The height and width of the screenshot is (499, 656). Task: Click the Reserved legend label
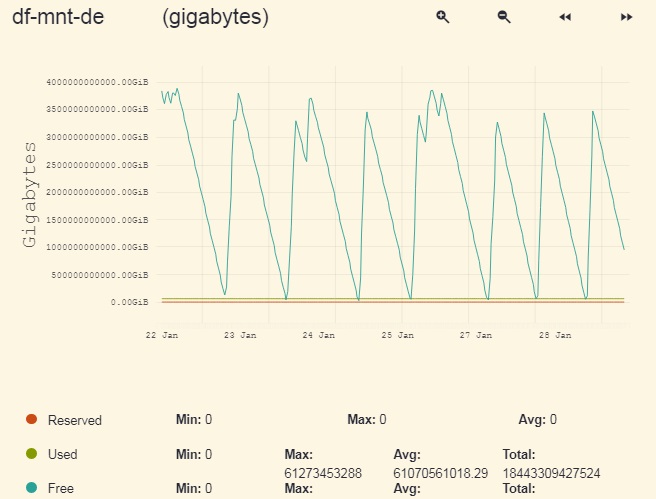[74, 420]
